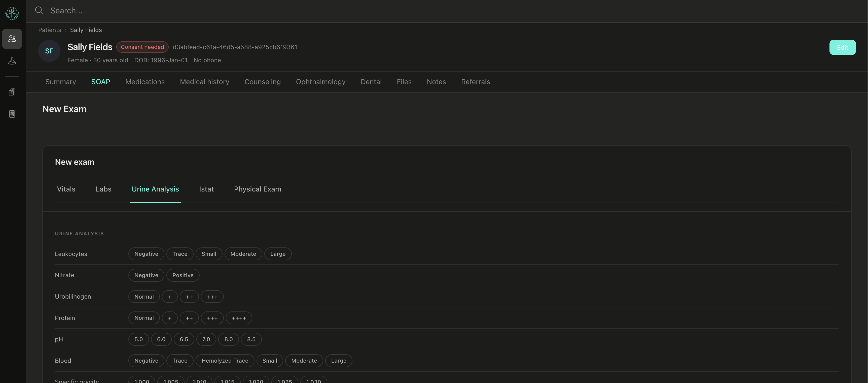Open the Medications tab
This screenshot has width=868, height=383.
[x=145, y=82]
